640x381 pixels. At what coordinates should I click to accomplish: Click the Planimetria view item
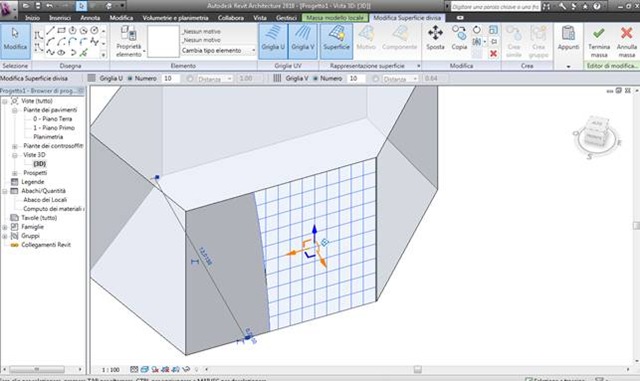[x=48, y=137]
